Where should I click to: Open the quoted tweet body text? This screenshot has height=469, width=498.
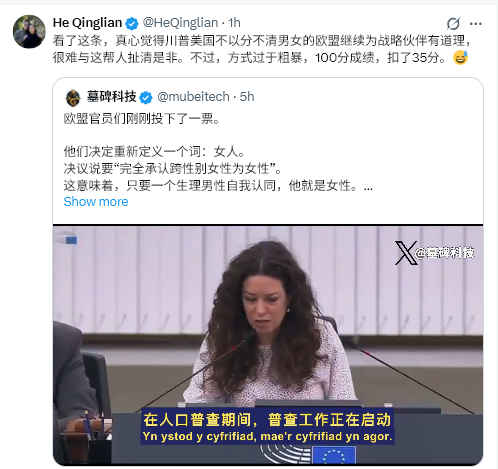[x=218, y=152]
